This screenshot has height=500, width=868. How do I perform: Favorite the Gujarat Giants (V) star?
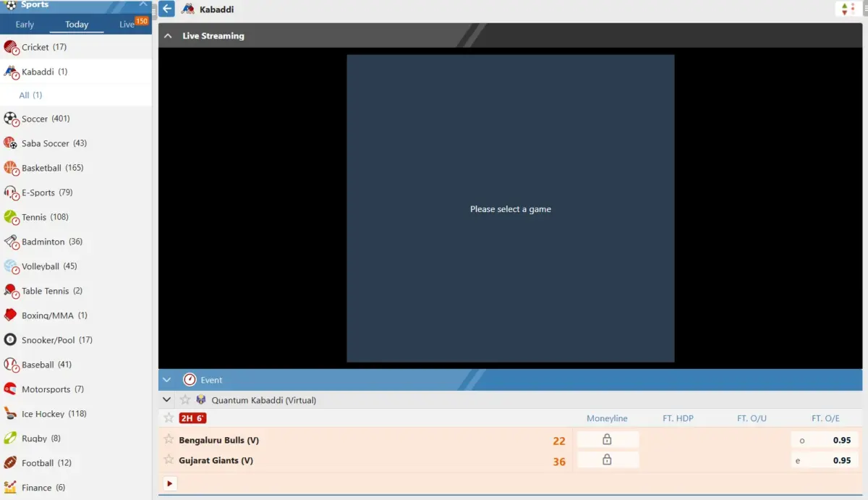(x=169, y=459)
